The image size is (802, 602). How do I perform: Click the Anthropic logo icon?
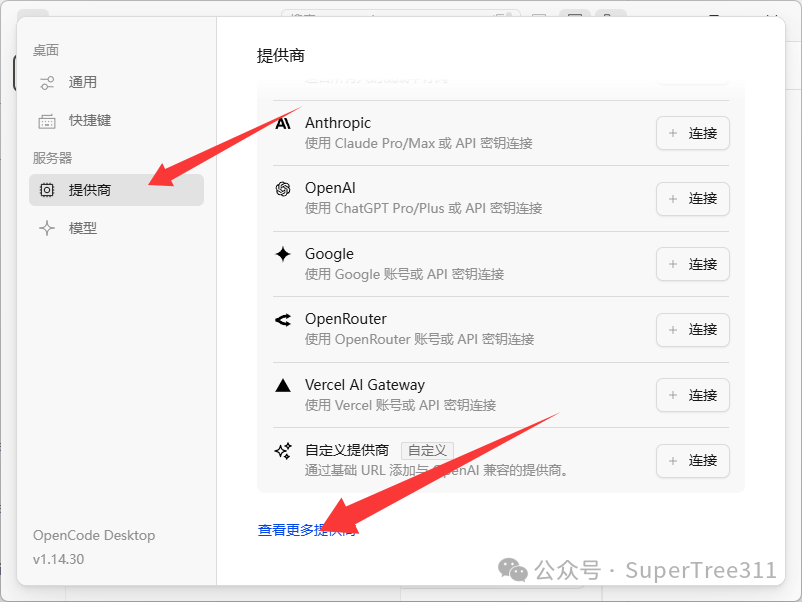pos(283,123)
